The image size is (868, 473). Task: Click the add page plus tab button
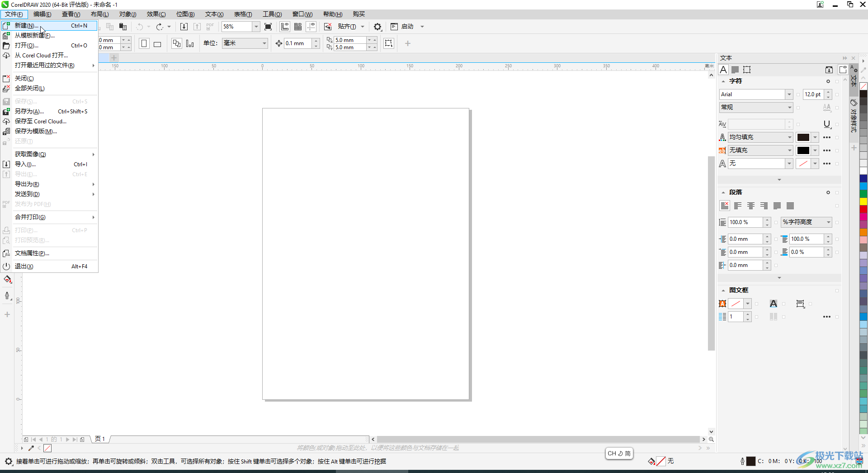114,58
